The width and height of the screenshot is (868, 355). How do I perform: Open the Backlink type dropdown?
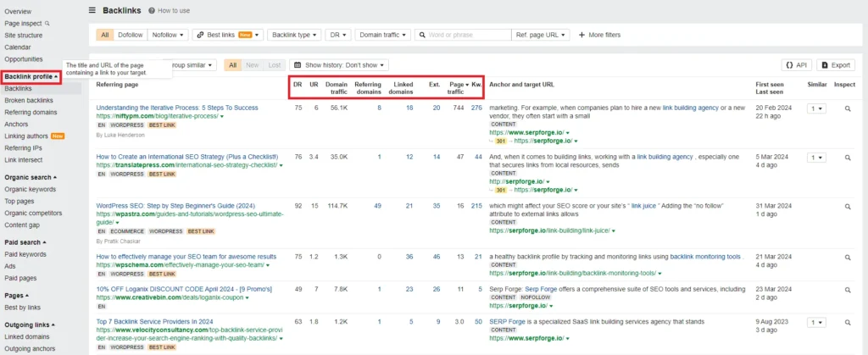[x=294, y=35]
